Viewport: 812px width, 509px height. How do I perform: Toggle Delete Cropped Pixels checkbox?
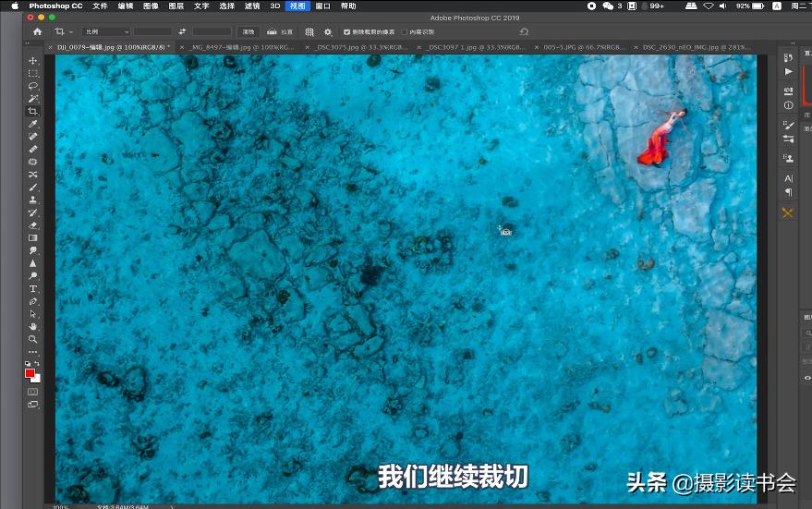[346, 32]
